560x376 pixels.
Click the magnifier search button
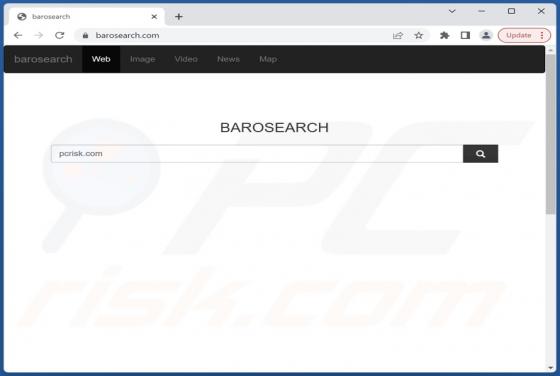click(480, 154)
